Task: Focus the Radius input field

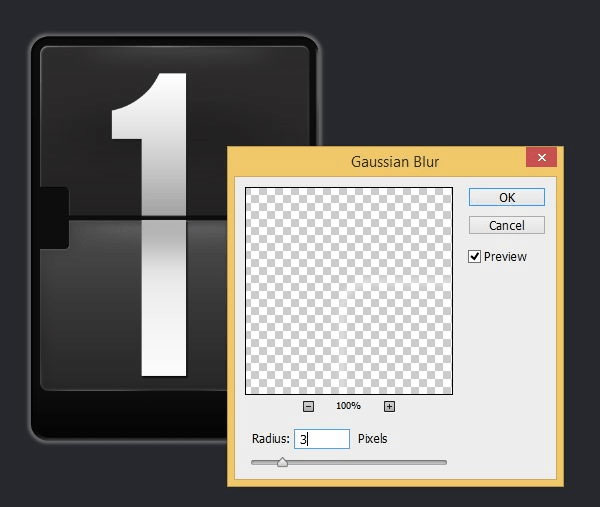Action: point(321,439)
